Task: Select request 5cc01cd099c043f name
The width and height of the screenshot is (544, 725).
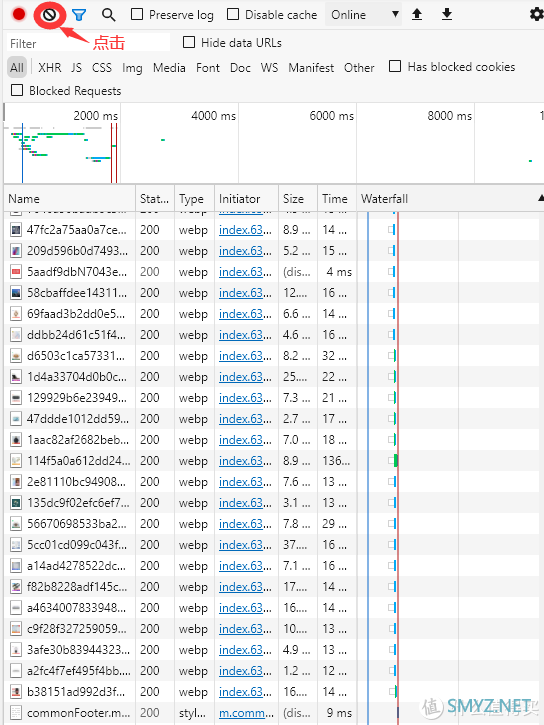Action: [x=76, y=545]
